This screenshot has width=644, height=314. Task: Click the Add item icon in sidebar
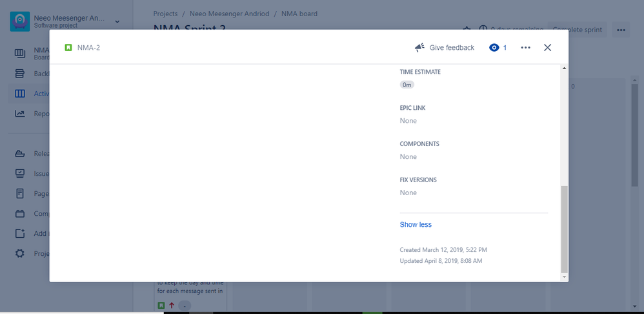coord(20,233)
